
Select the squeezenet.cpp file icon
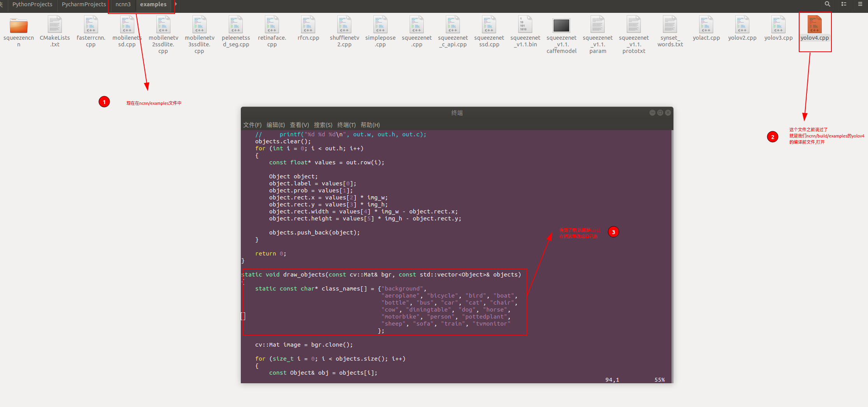pos(417,25)
